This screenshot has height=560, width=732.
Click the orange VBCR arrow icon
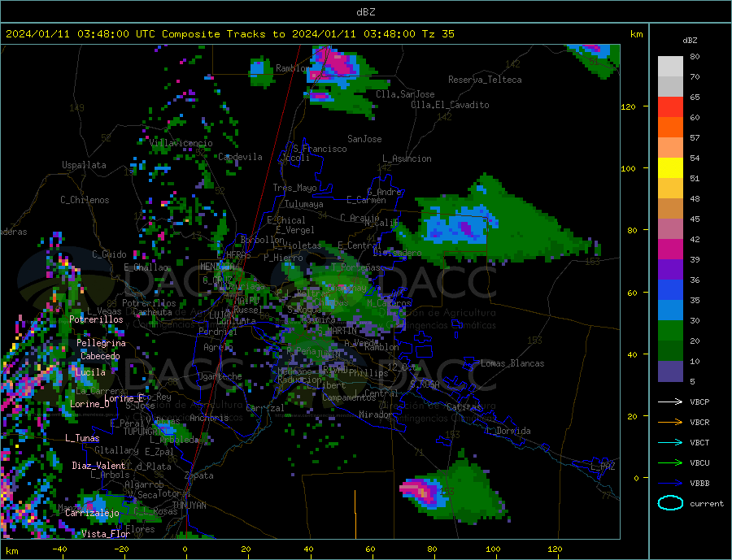670,423
